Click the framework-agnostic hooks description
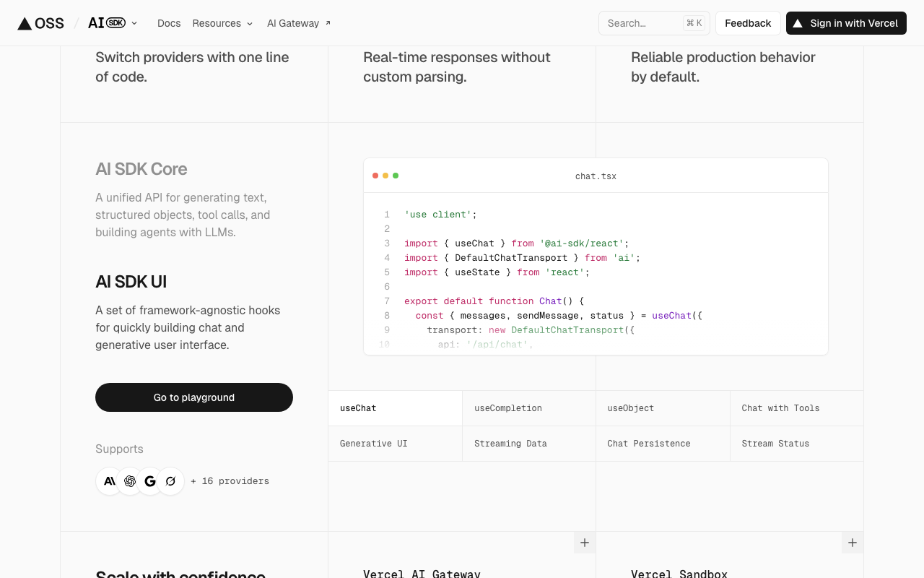This screenshot has width=924, height=578. [x=188, y=327]
